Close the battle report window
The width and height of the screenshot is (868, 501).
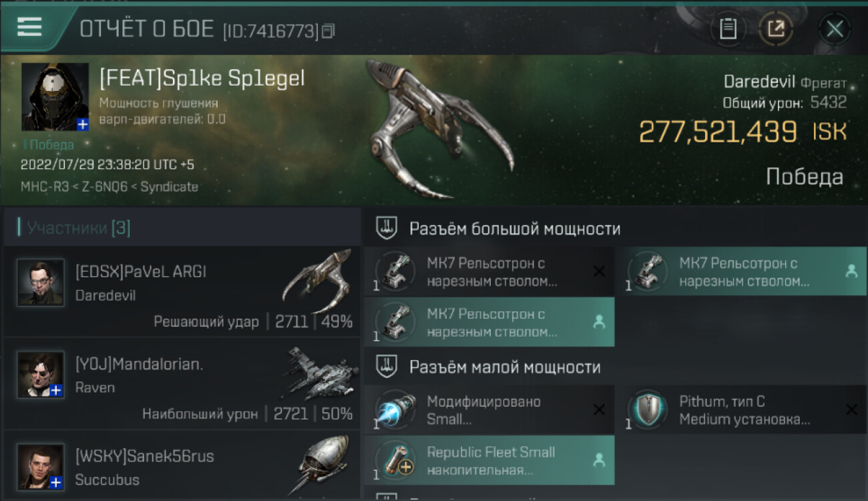point(835,29)
